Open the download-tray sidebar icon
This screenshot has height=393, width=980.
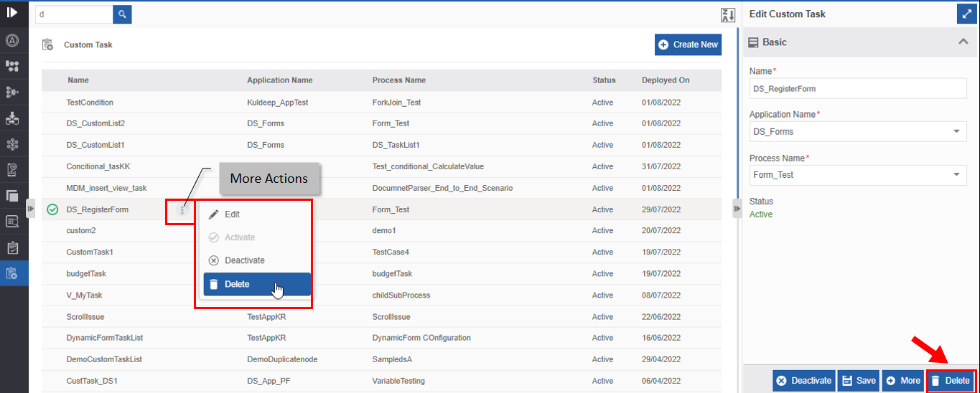click(x=12, y=118)
